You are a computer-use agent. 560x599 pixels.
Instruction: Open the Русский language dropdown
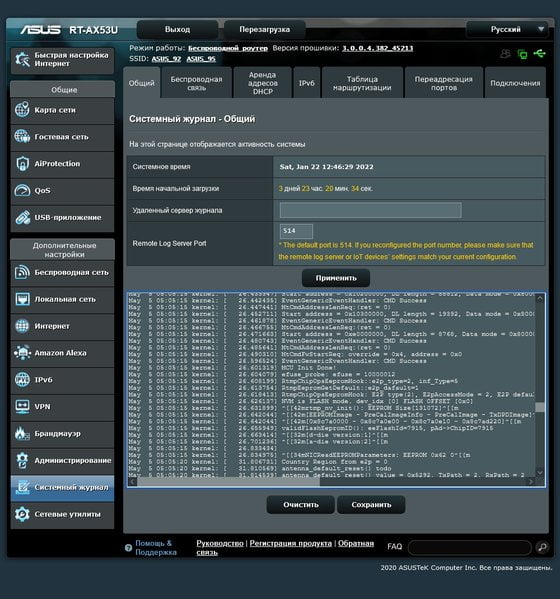point(507,29)
